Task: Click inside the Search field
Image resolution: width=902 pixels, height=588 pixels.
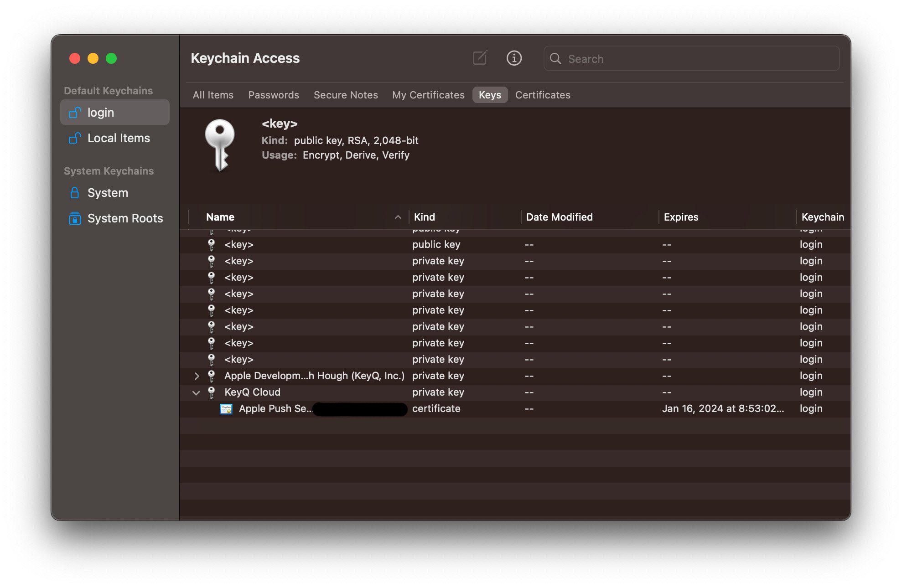Action: (661, 59)
